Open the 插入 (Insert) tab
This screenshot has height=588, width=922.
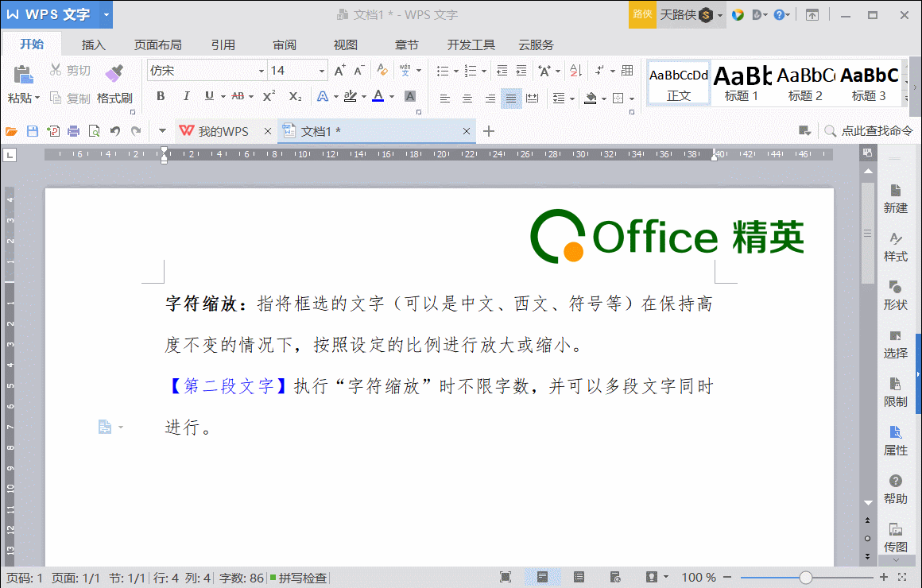94,44
